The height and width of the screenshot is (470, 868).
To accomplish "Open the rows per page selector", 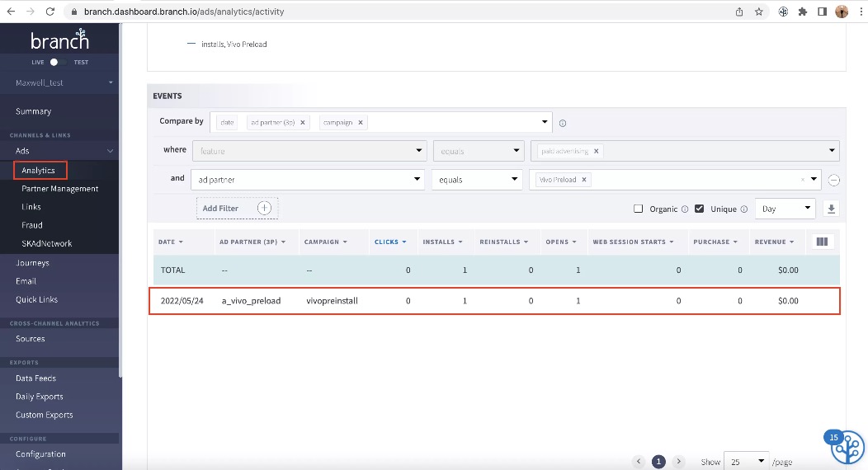I will coord(746,461).
